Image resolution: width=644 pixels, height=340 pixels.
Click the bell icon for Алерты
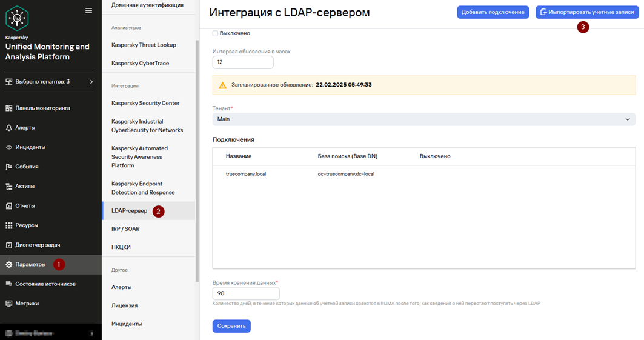pos(8,128)
